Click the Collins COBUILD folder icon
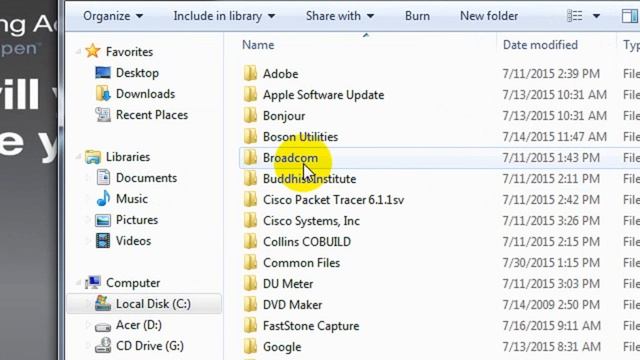The height and width of the screenshot is (360, 640). point(250,242)
